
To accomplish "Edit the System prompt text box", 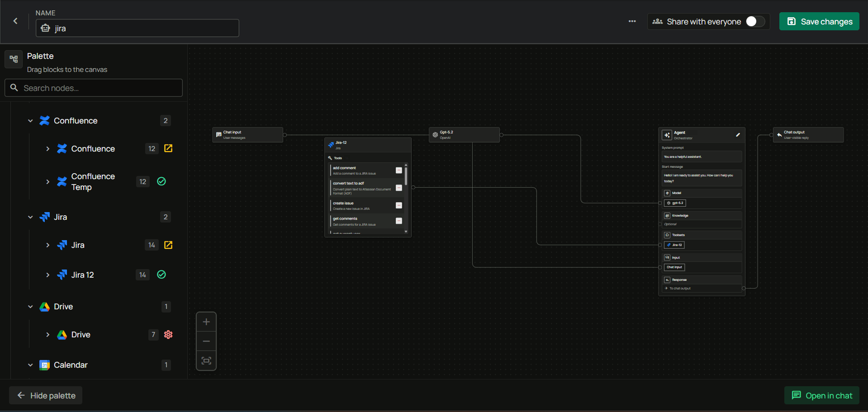I will coord(701,156).
